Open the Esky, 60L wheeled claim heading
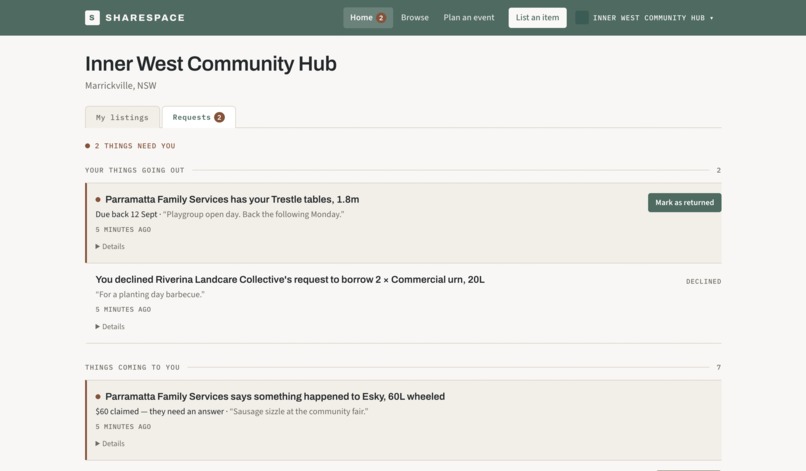 tap(275, 396)
